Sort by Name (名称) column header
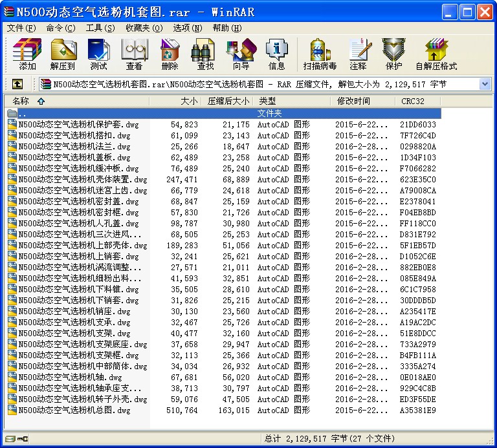 click(x=76, y=101)
